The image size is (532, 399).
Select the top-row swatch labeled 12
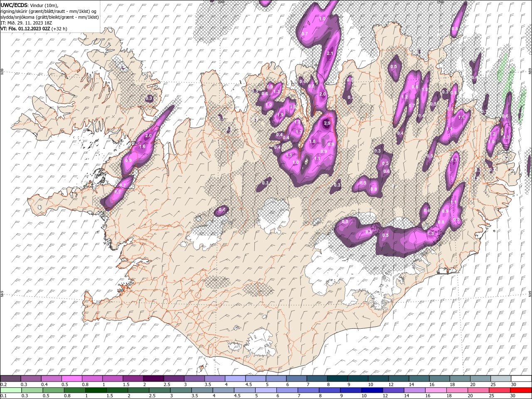398,379
